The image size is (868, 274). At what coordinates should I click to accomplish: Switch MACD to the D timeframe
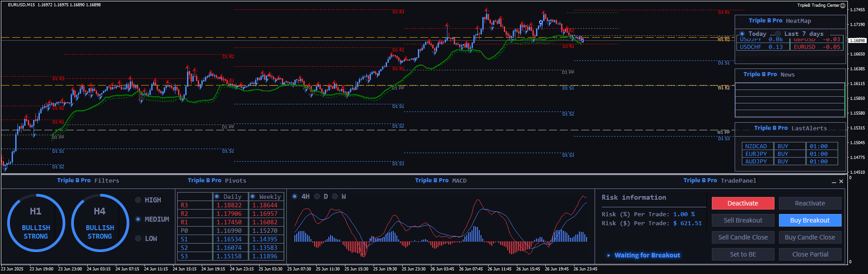coord(317,197)
